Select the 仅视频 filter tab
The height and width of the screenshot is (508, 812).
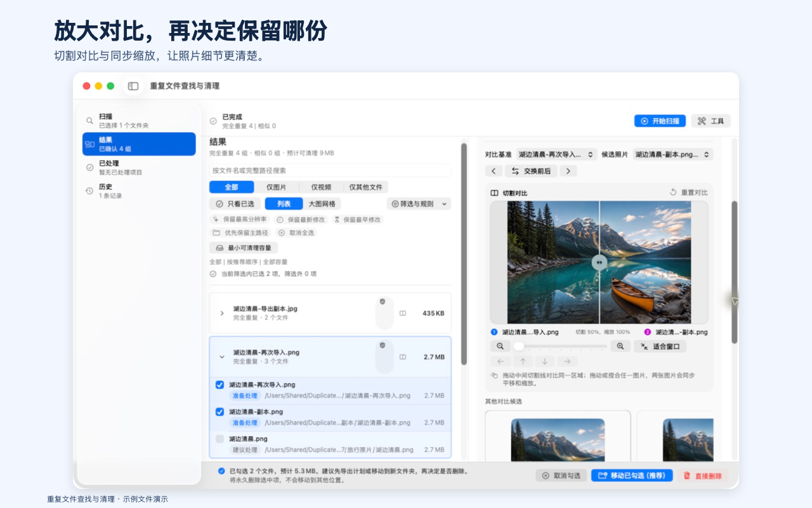tap(321, 187)
